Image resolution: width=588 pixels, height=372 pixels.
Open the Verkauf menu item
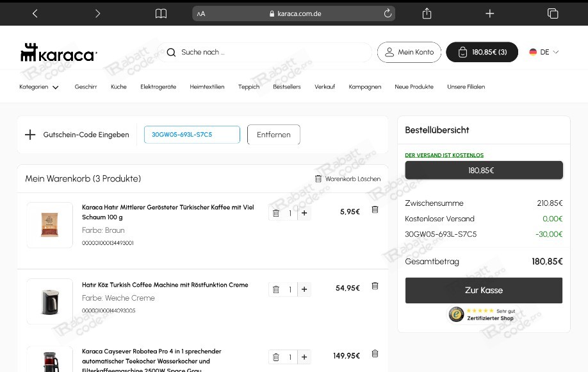325,87
